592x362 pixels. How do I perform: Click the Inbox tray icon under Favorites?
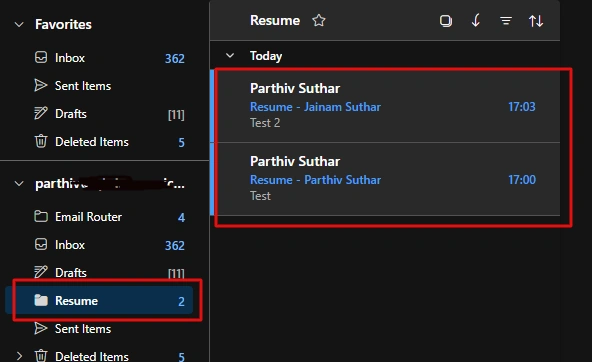(x=41, y=57)
